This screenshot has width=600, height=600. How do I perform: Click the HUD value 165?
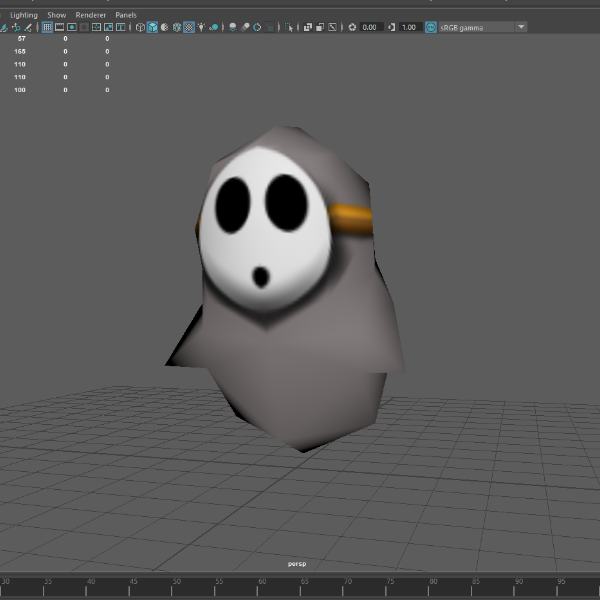[20, 51]
